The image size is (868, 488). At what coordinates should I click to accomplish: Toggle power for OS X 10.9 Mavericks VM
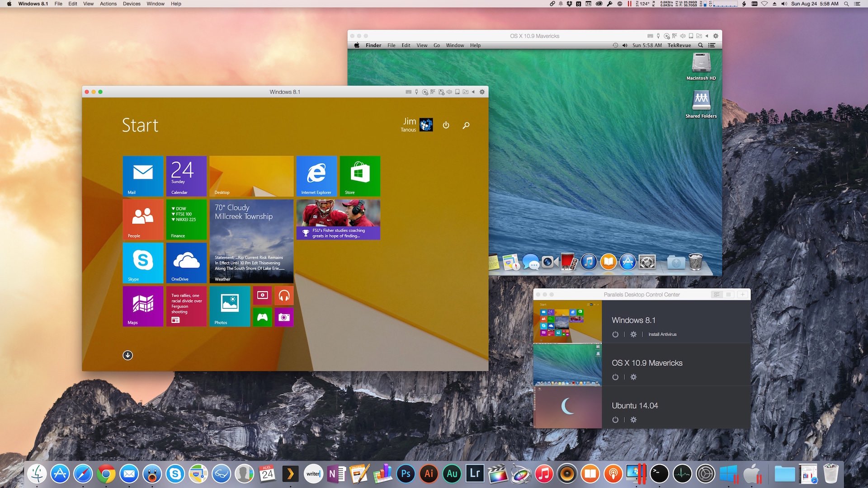615,377
